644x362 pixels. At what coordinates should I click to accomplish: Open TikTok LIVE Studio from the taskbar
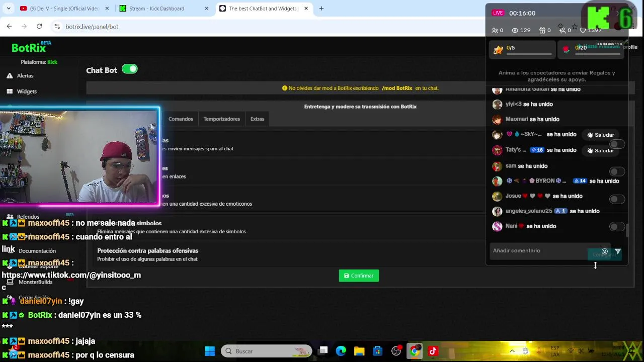click(x=433, y=351)
